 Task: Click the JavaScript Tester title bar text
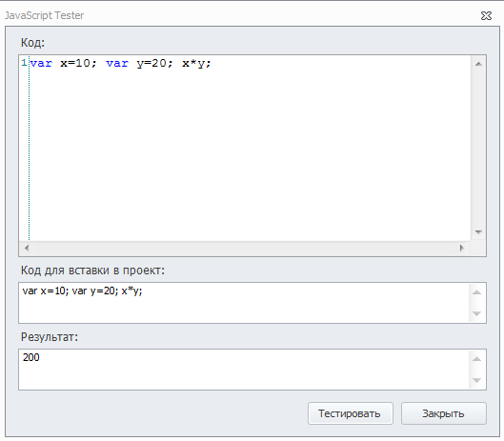click(x=45, y=15)
